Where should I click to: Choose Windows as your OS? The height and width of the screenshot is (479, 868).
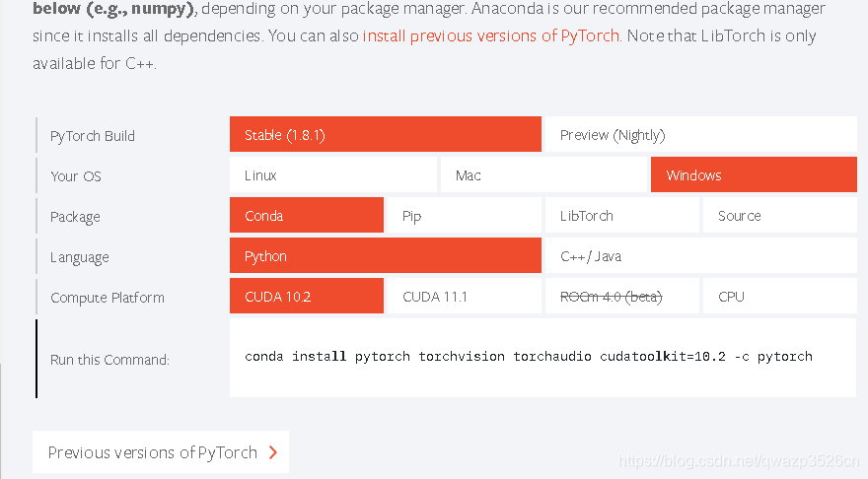coord(754,174)
